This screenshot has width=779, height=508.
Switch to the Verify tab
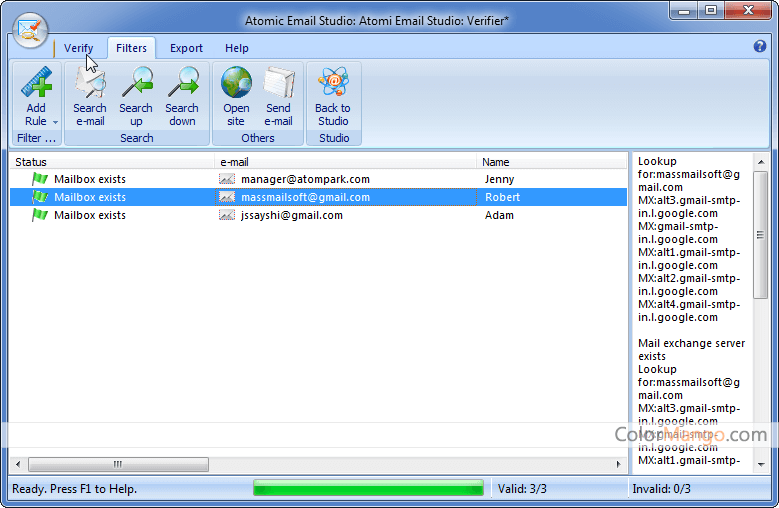[79, 48]
